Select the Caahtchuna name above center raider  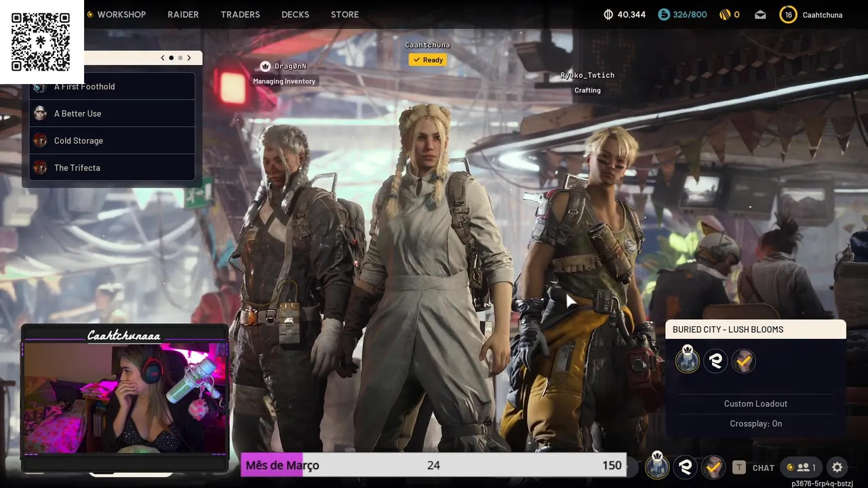pyautogui.click(x=427, y=45)
